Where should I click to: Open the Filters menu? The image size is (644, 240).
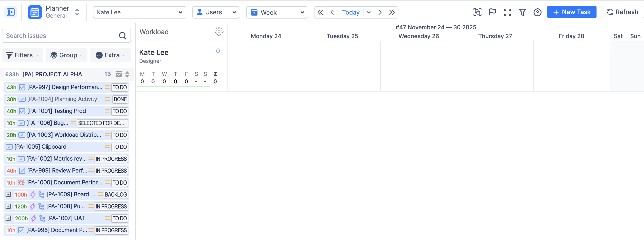coord(23,55)
